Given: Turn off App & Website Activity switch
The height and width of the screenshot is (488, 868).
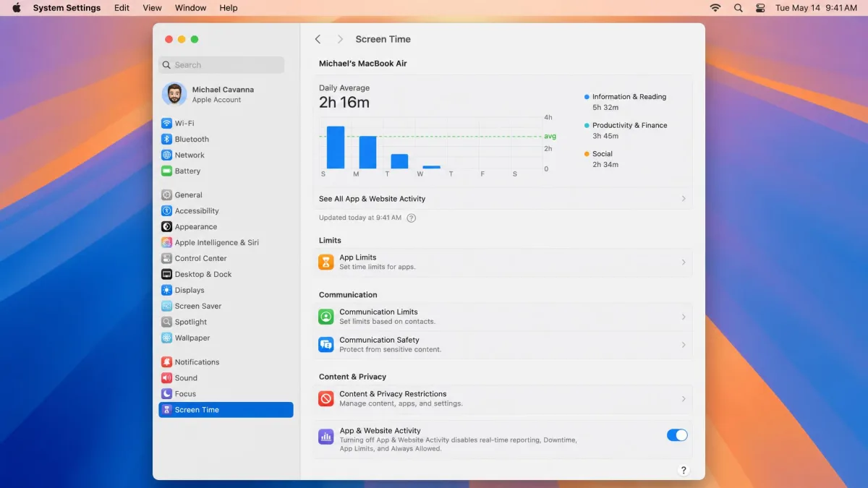Looking at the screenshot, I should 677,435.
